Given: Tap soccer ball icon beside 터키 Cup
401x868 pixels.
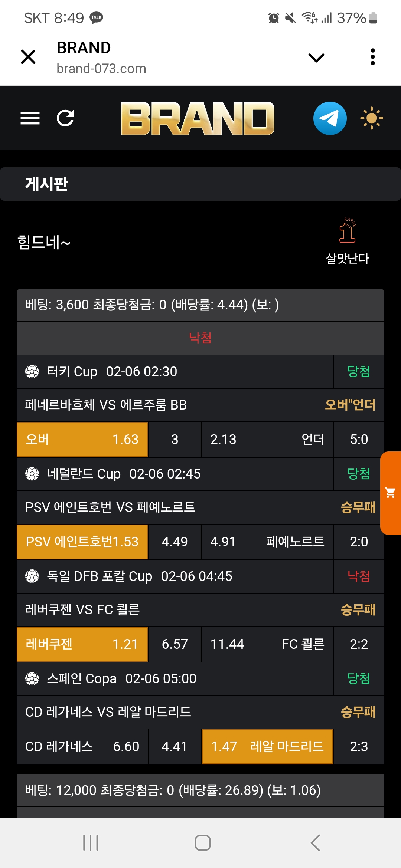Looking at the screenshot, I should (32, 371).
